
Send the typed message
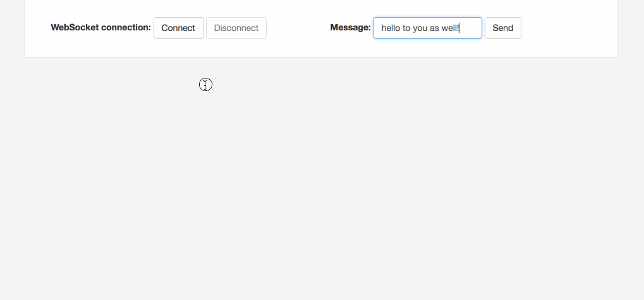[x=502, y=28]
